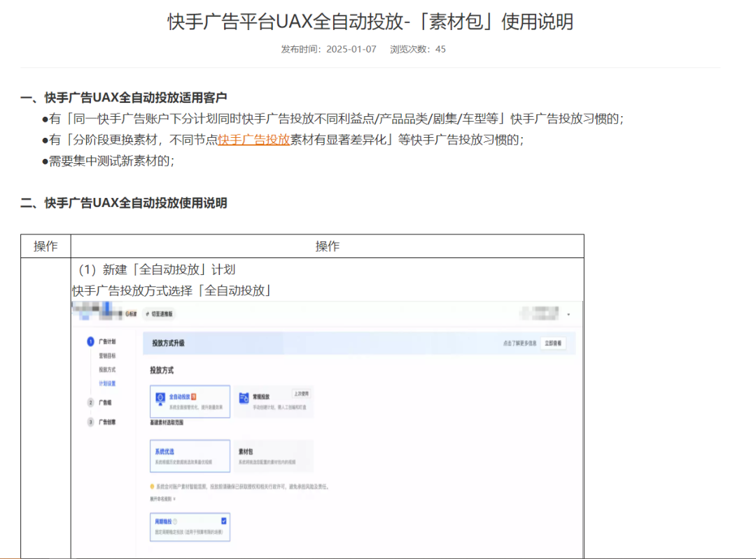
Task: Click the 发布时间：2025-01-07 text
Action: click(x=328, y=49)
